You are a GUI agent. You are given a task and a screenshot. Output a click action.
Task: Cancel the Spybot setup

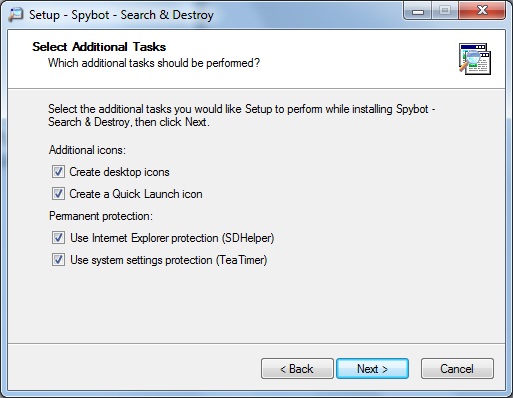457,369
